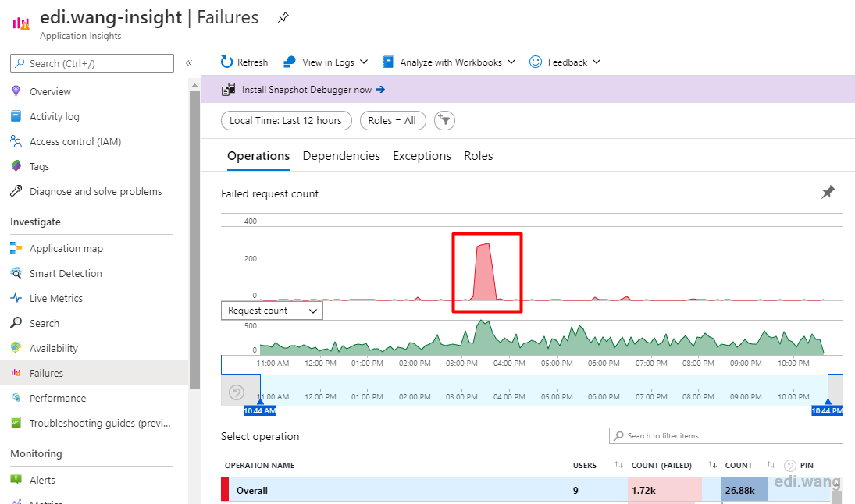Open the Request count metric dropdown

(x=272, y=311)
